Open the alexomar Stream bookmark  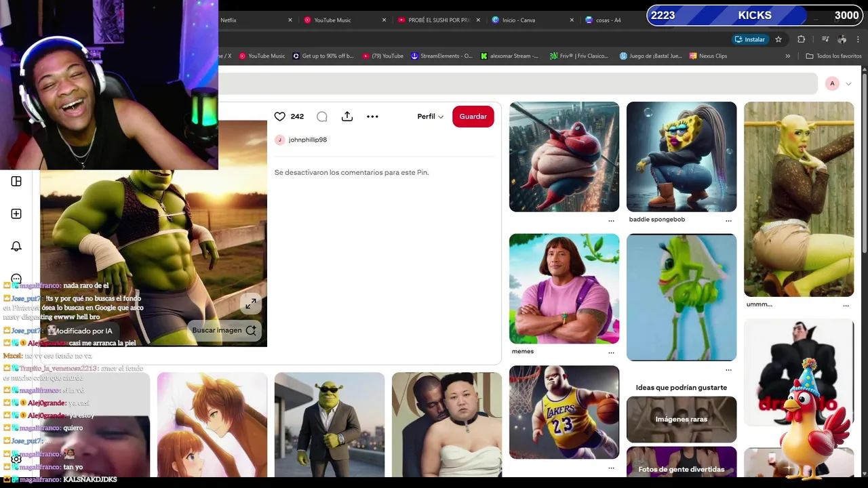coord(509,56)
